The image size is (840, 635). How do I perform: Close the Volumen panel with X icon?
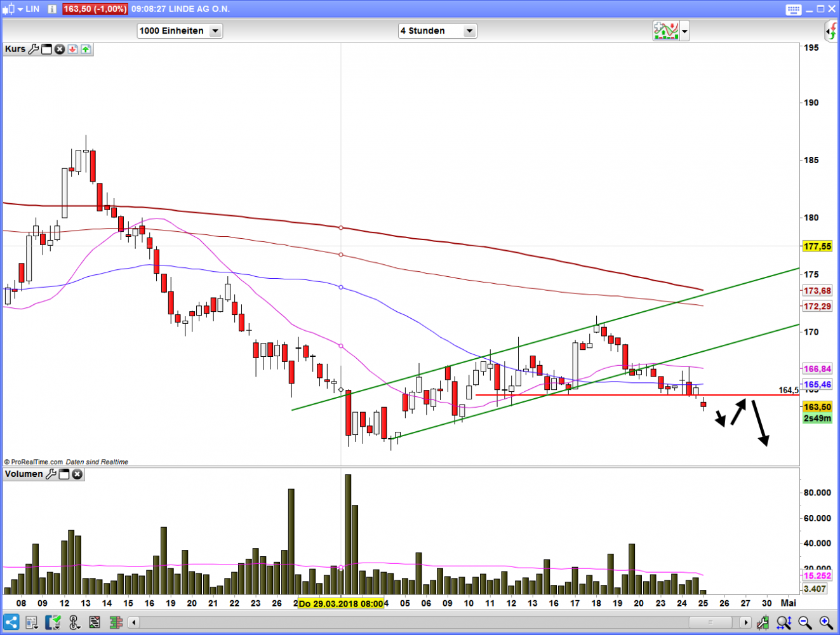[x=77, y=474]
